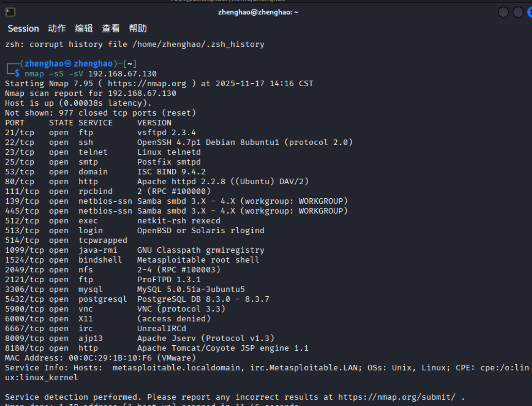532x406 pixels.
Task: Click the 23/tcp telnet row
Action: [x=103, y=152]
